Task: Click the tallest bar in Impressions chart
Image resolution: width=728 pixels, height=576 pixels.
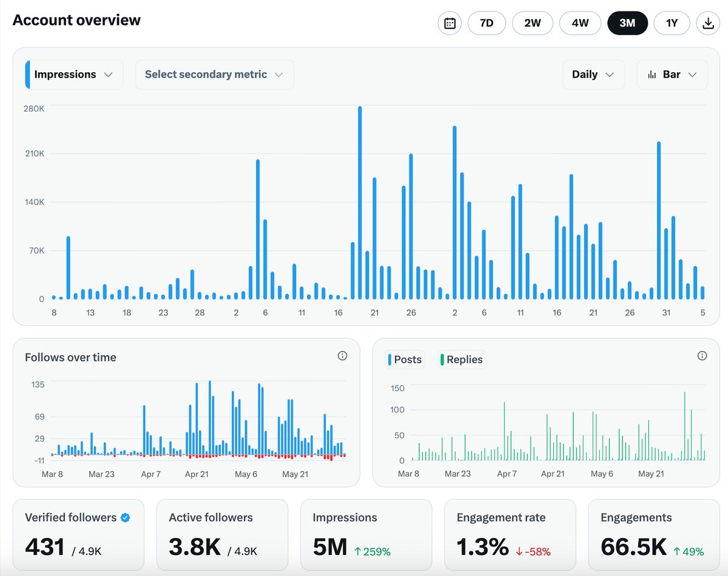Action: tap(360, 203)
